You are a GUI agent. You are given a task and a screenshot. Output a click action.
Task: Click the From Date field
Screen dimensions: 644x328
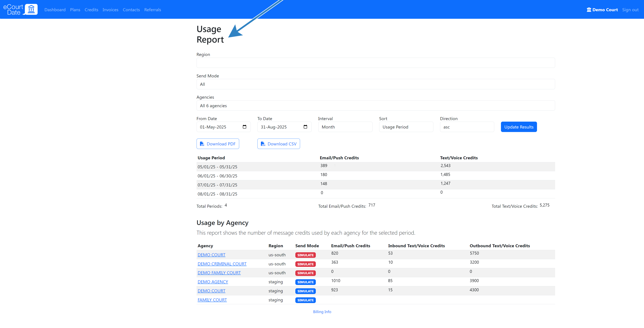coord(223,127)
